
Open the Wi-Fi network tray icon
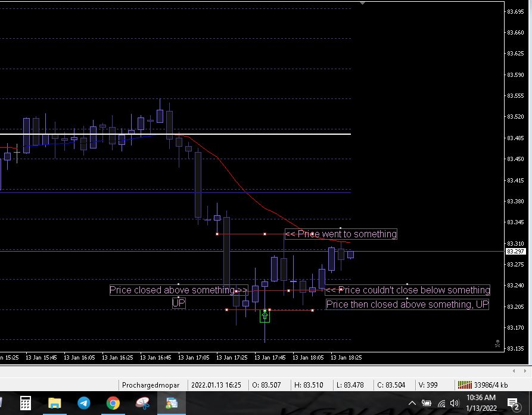coord(441,404)
